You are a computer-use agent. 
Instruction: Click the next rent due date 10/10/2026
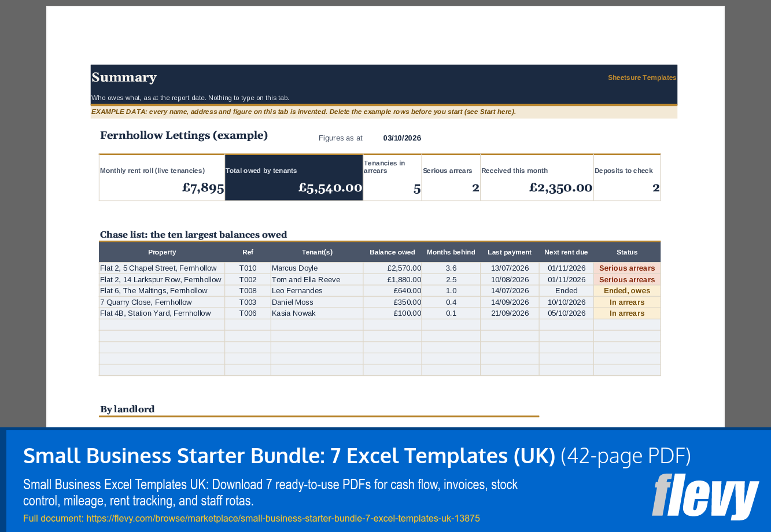click(x=566, y=302)
